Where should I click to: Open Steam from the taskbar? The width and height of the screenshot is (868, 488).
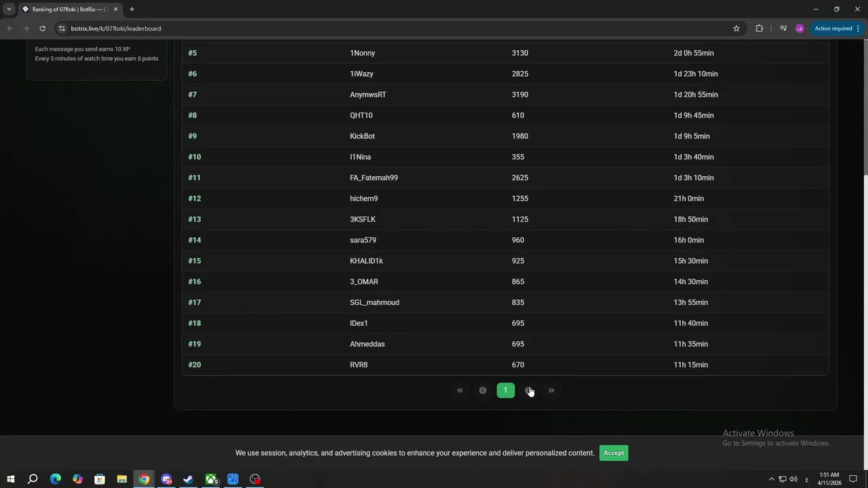[x=189, y=479]
